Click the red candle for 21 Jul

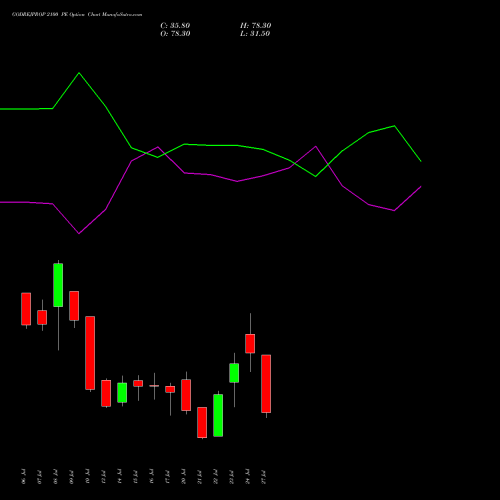coord(202,422)
